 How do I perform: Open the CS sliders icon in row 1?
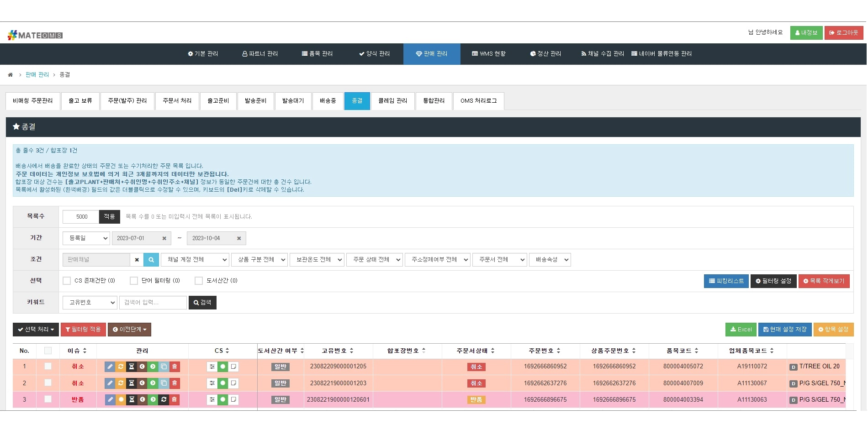pyautogui.click(x=212, y=367)
